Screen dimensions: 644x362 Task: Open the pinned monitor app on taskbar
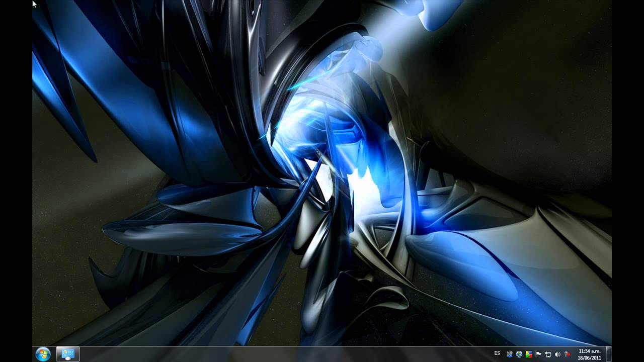[x=67, y=354]
